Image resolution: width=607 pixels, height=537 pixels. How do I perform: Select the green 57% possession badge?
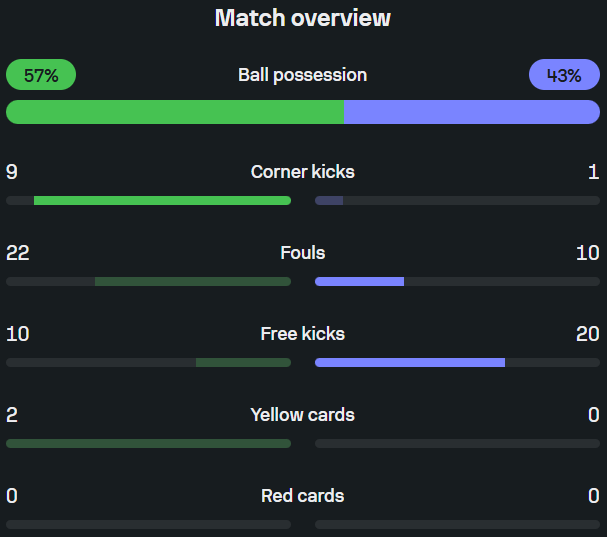click(41, 75)
